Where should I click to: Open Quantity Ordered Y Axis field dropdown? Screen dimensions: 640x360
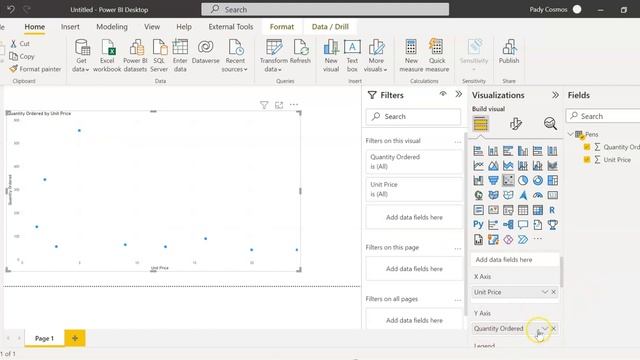point(545,329)
